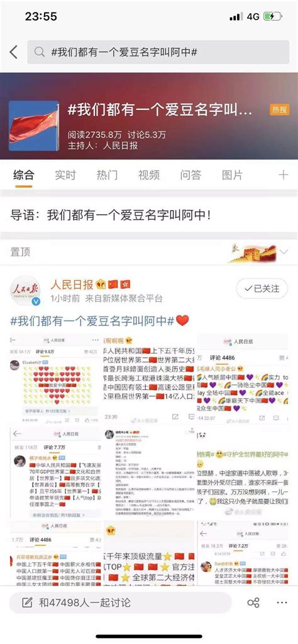Switch to the 热门 tab

[x=107, y=175]
